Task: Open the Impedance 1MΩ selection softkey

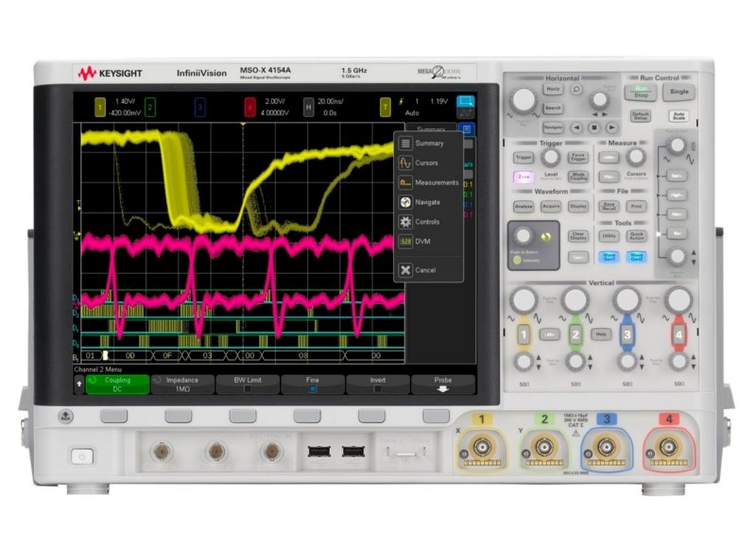Action: tap(182, 384)
